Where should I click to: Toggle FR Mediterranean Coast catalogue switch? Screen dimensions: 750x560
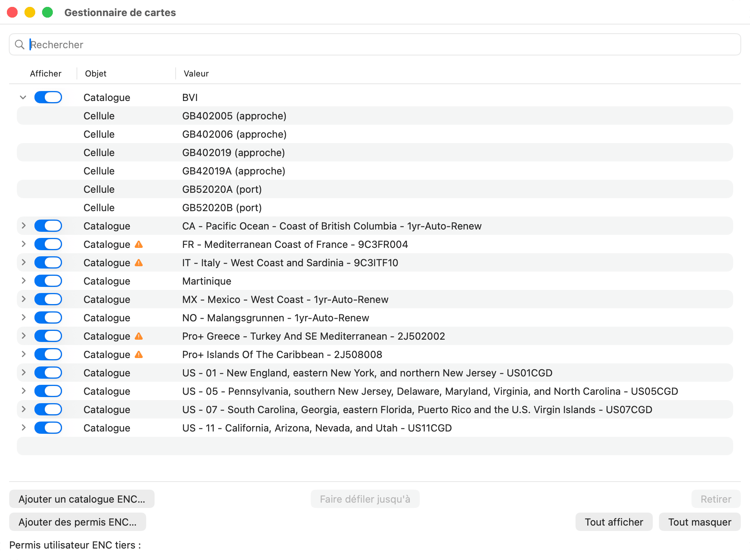pos(48,244)
